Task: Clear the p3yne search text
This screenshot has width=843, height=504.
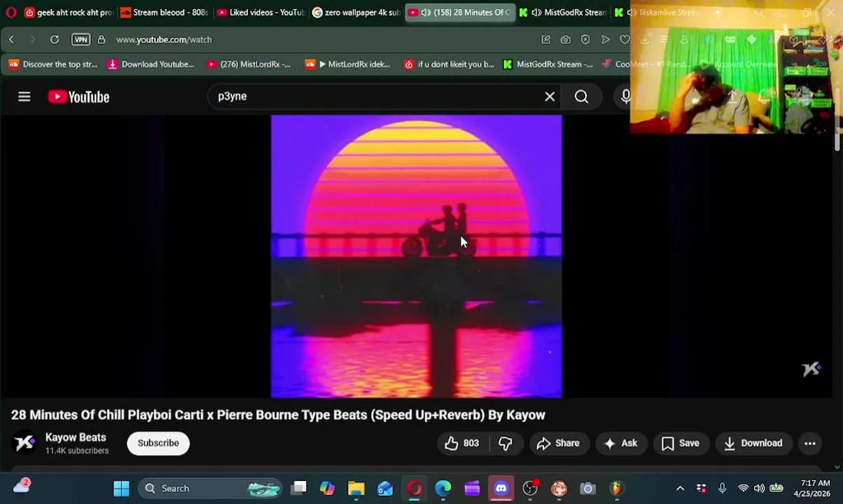Action: point(550,97)
